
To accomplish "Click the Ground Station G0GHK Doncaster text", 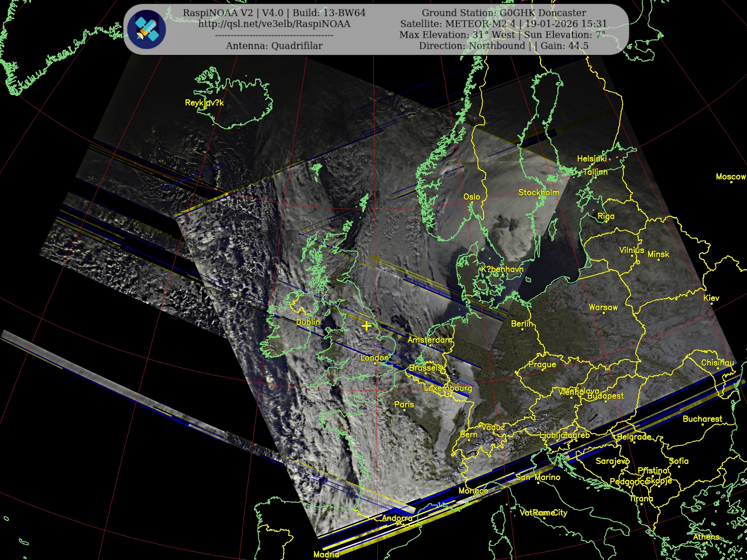I will 503,13.
